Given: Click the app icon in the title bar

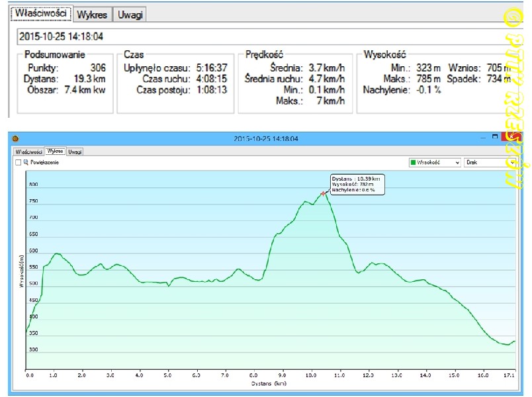Looking at the screenshot, I should (15, 138).
